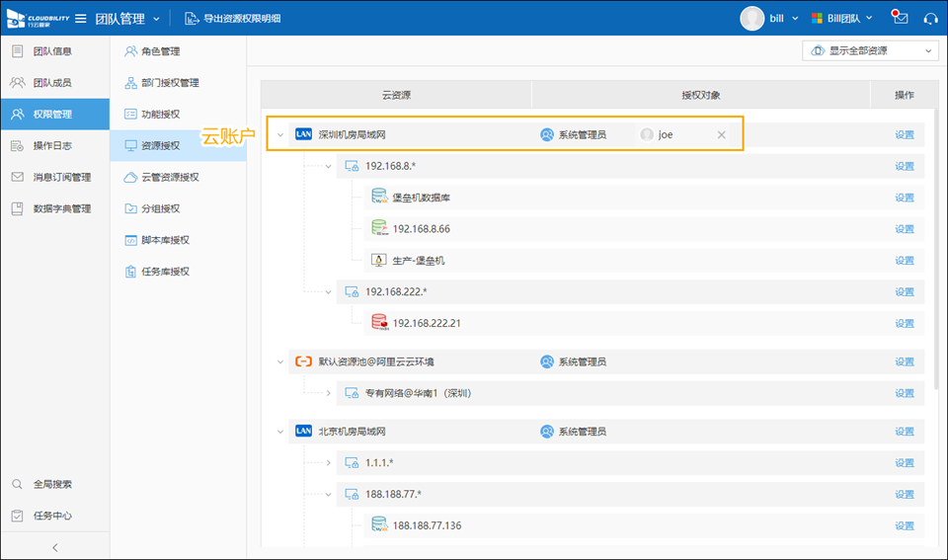Select 操作日志 in left sidebar
Image resolution: width=948 pixels, height=560 pixels.
click(52, 146)
